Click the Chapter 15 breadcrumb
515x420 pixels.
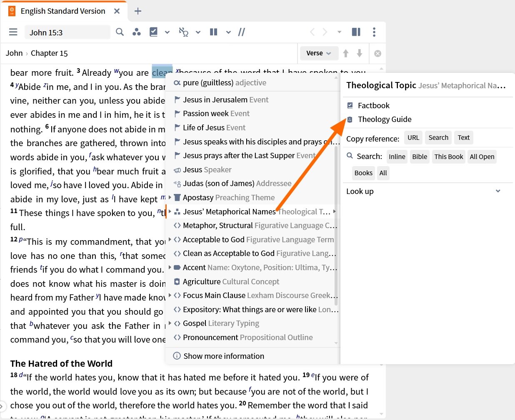pos(49,53)
